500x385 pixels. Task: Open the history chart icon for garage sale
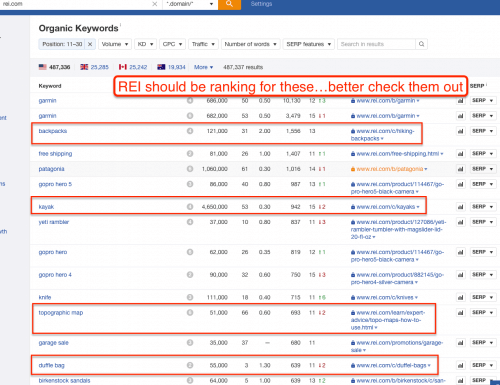[x=461, y=343]
